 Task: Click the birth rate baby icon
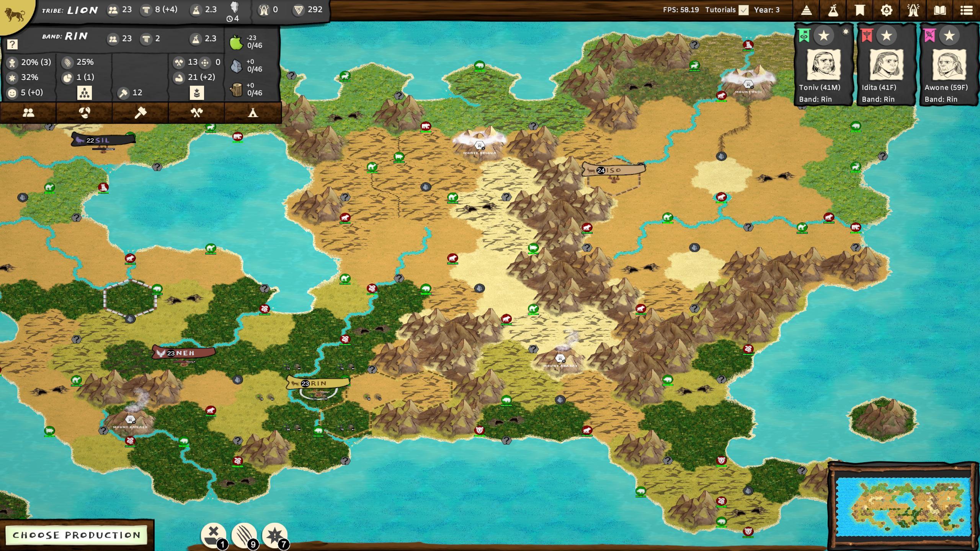(12, 62)
